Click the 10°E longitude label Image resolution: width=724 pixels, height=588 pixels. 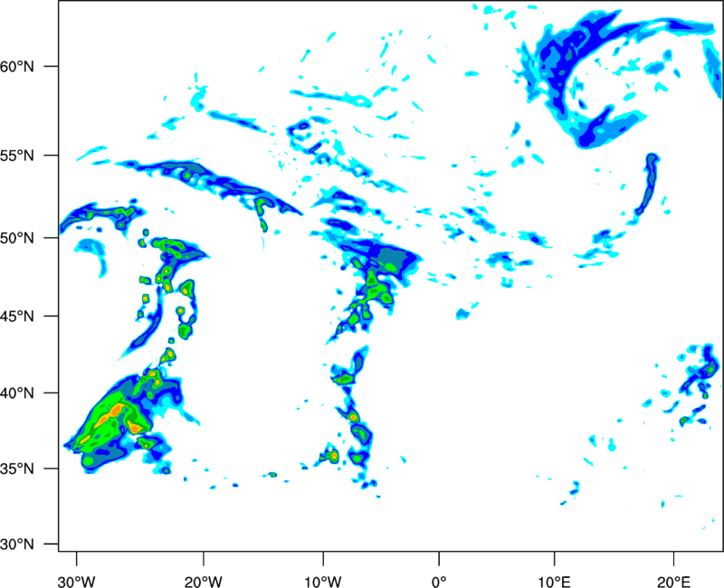click(555, 582)
